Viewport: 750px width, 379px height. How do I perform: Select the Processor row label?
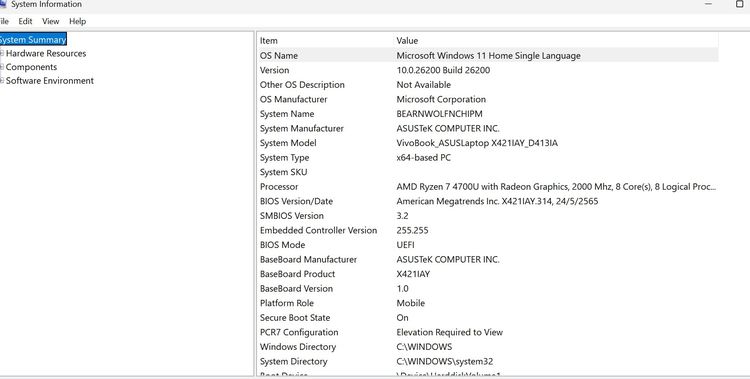pyautogui.click(x=279, y=187)
